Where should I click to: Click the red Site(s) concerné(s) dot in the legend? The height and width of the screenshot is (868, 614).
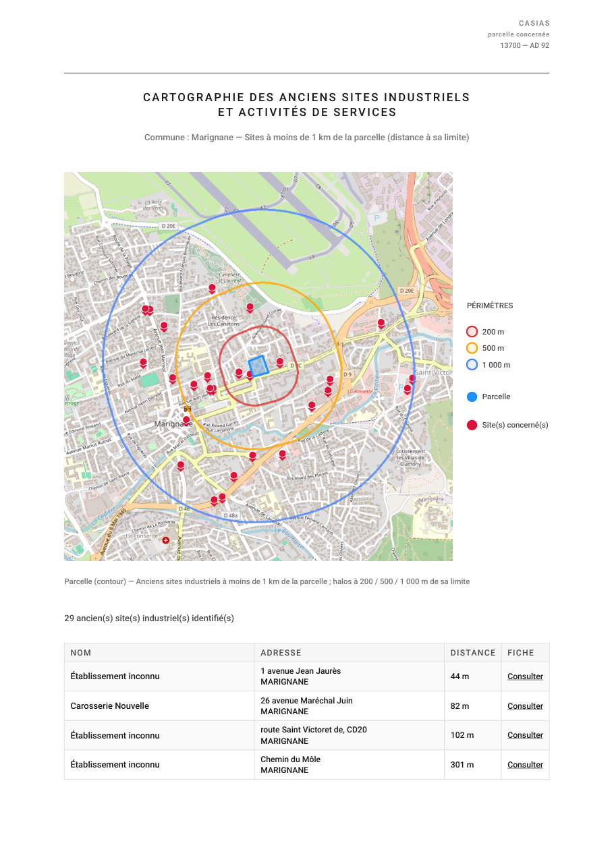coord(472,425)
